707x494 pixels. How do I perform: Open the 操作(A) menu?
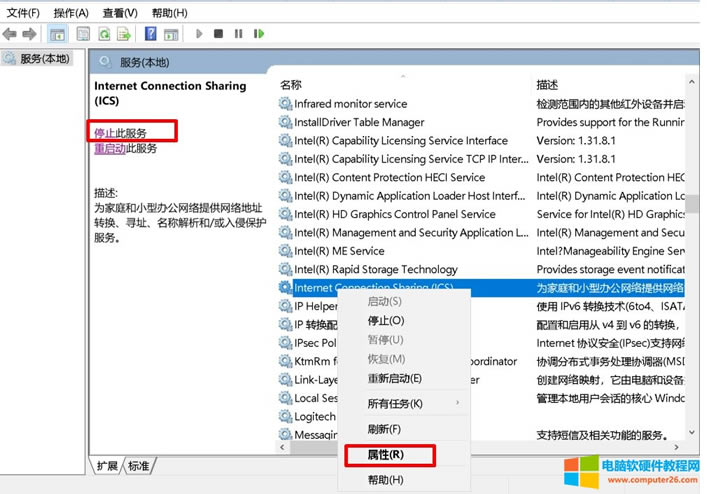pyautogui.click(x=71, y=13)
